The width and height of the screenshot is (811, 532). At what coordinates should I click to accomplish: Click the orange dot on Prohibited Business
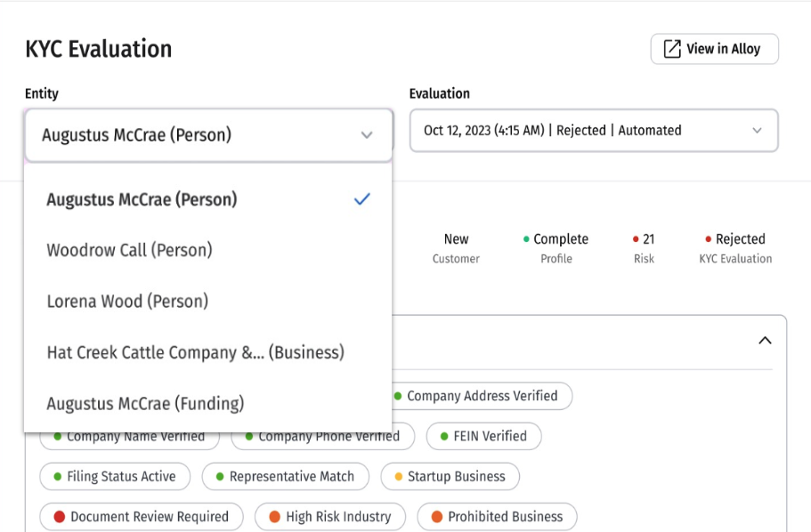[436, 517]
